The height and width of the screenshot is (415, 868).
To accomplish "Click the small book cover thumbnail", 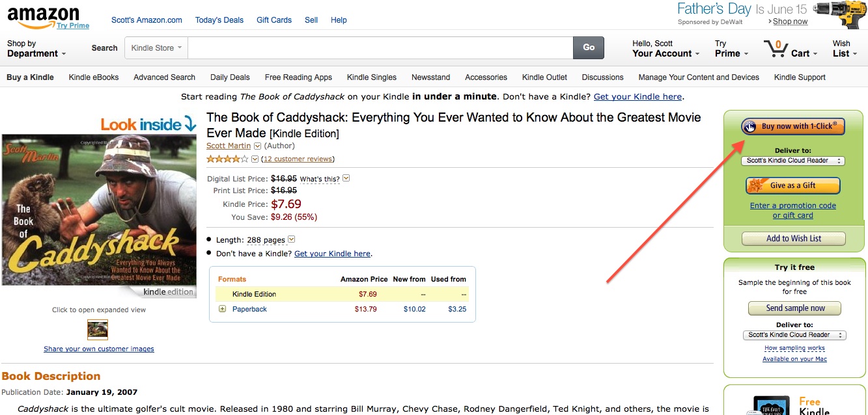I will [x=98, y=330].
